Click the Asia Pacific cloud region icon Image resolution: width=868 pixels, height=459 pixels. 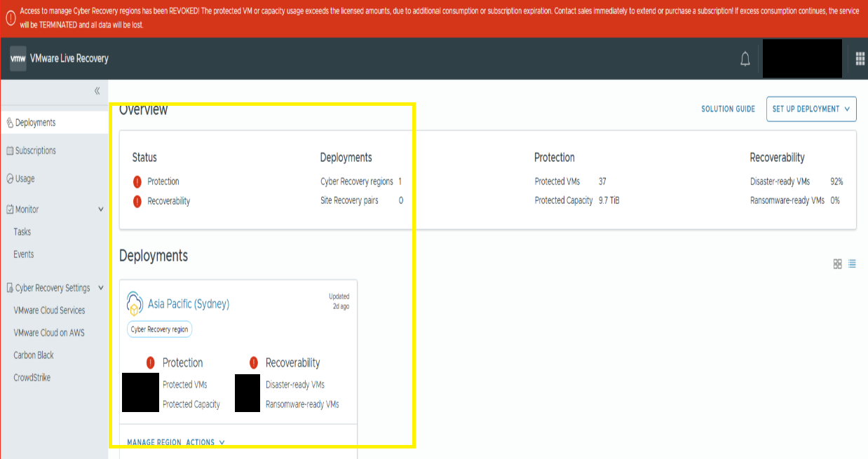coord(135,304)
